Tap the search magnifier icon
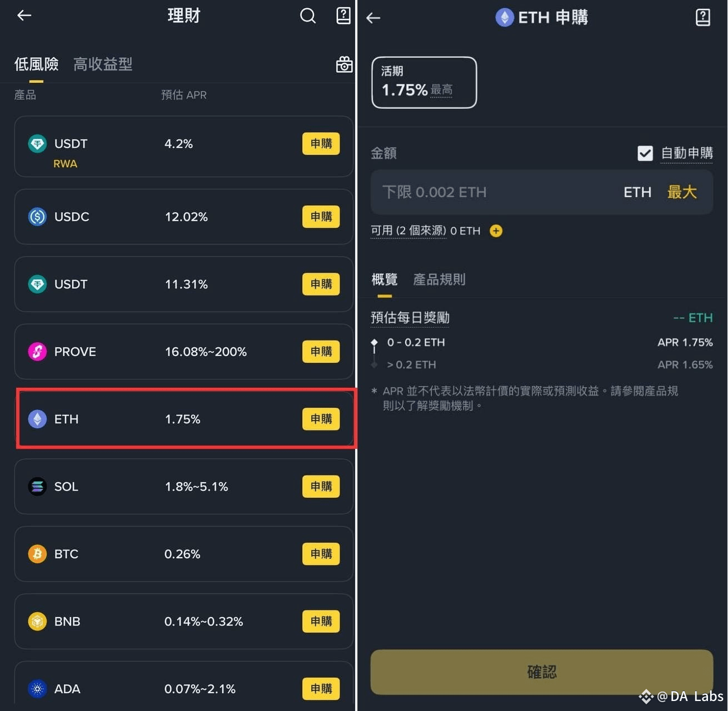728x711 pixels. tap(308, 16)
